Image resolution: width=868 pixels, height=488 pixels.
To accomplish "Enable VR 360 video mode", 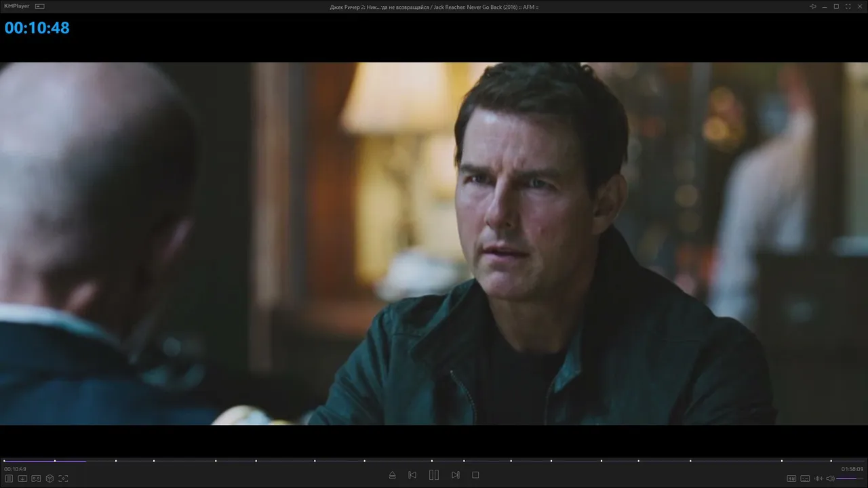I will point(36,479).
